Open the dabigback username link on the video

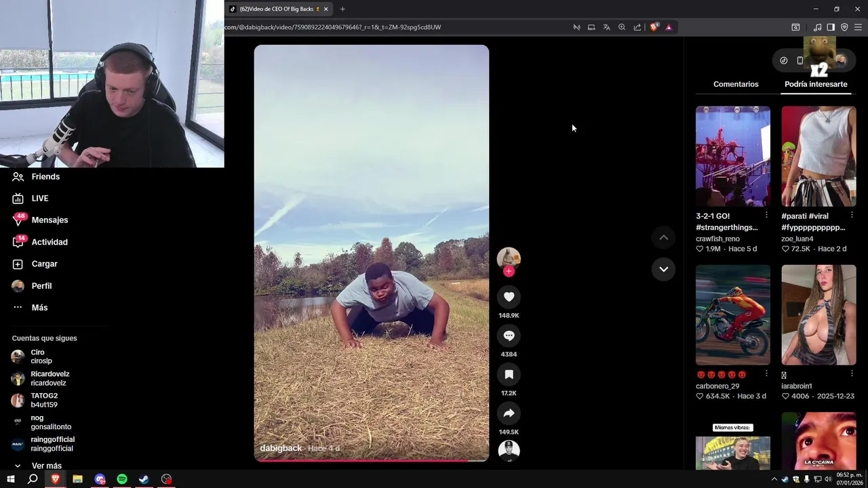(281, 448)
